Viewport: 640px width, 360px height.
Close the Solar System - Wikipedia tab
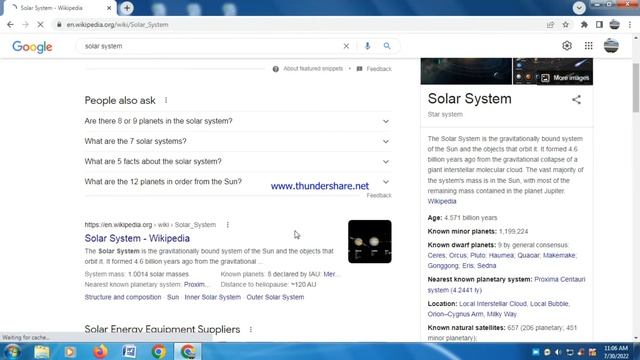click(x=109, y=8)
